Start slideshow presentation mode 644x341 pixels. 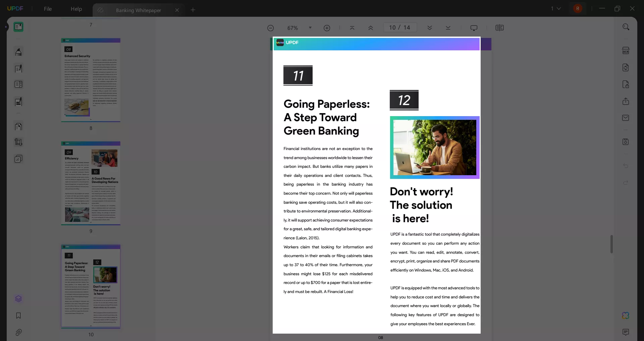coord(474,28)
